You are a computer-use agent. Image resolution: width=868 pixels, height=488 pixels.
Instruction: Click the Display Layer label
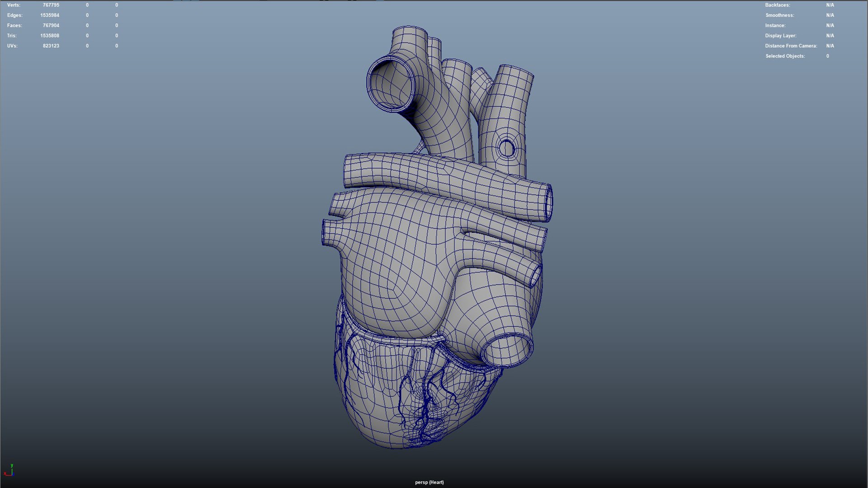[781, 36]
